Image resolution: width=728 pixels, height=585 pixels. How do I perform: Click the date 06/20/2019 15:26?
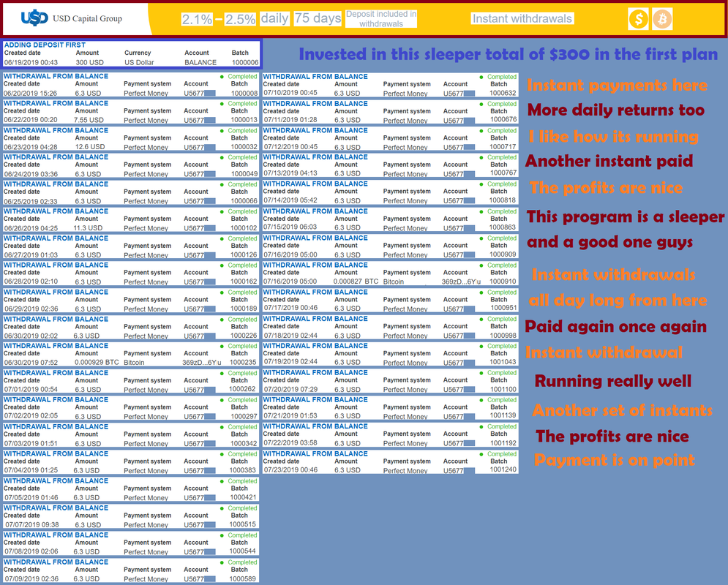click(31, 94)
